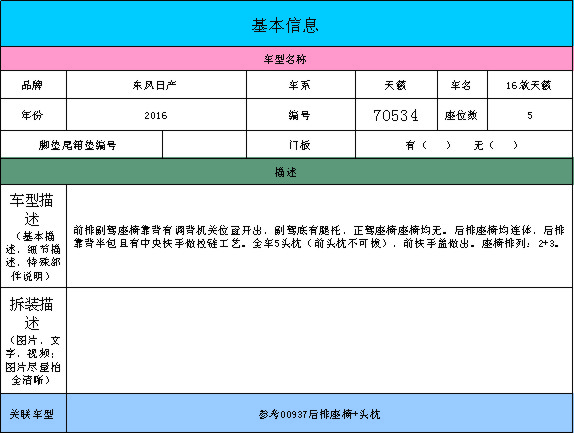Select the seat description paragraph text

318,236
